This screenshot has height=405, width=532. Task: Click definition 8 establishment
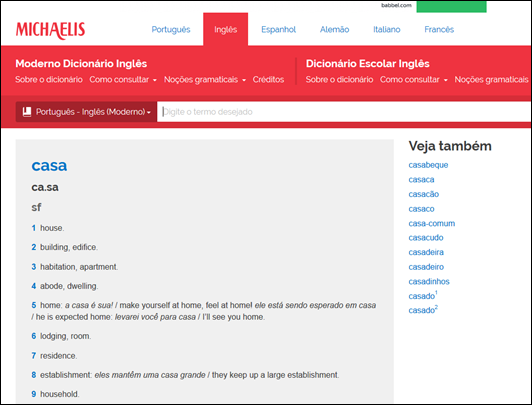pos(185,375)
